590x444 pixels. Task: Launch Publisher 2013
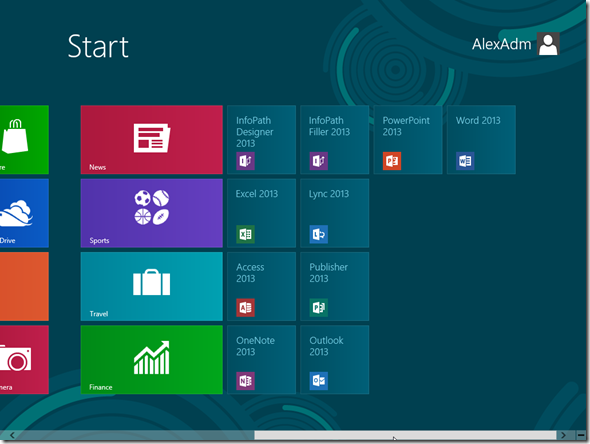pos(335,286)
